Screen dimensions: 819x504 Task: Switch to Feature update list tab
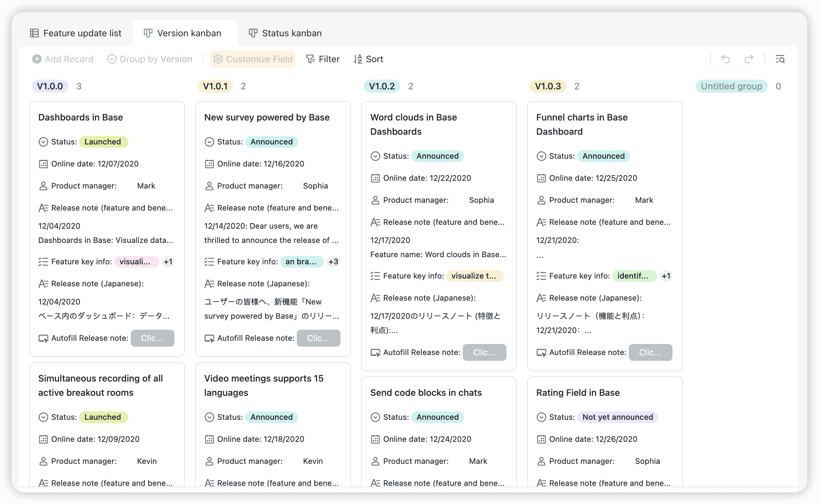pos(76,33)
